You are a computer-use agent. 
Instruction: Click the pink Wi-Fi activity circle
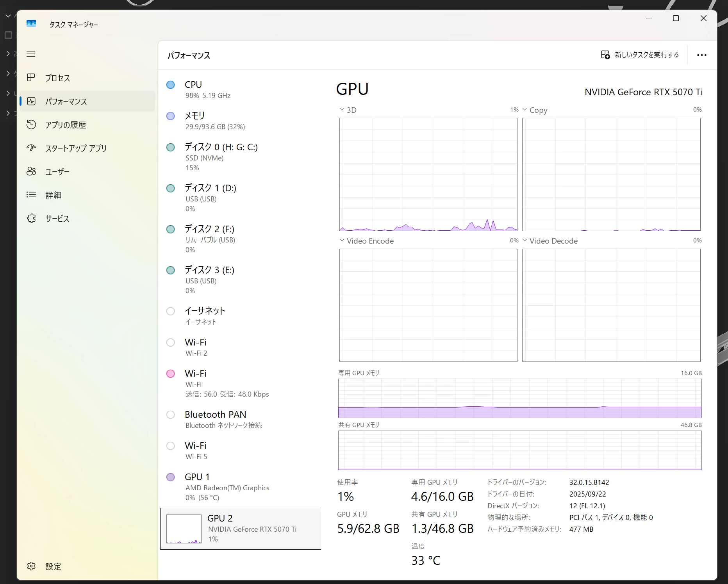[171, 374]
